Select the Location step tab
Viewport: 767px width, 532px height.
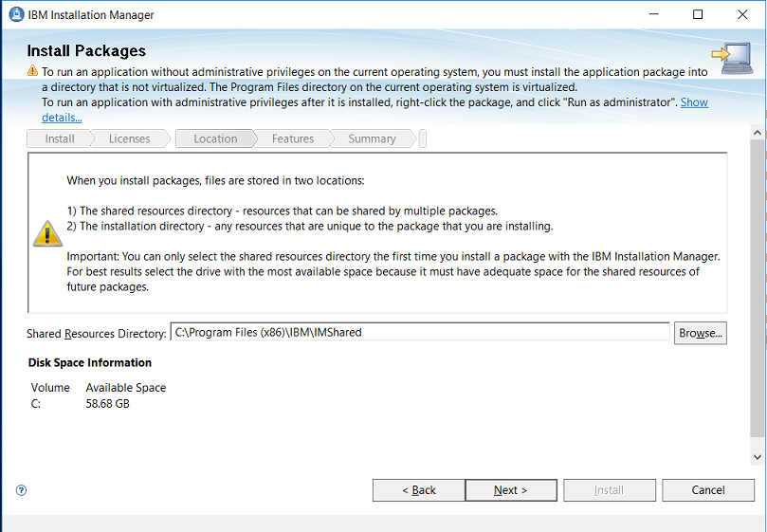[215, 138]
